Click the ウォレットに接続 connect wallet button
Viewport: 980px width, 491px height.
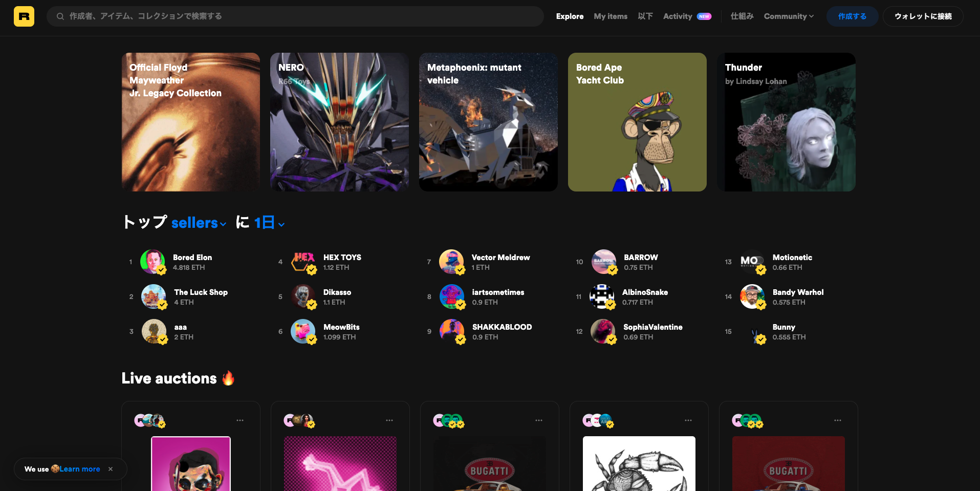[x=923, y=16]
